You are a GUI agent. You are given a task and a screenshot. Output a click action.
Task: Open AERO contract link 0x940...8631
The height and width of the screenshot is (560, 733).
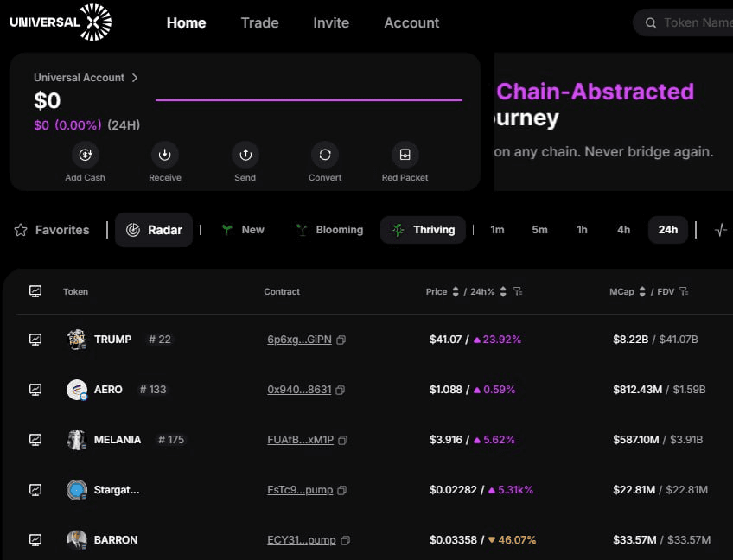tap(299, 390)
